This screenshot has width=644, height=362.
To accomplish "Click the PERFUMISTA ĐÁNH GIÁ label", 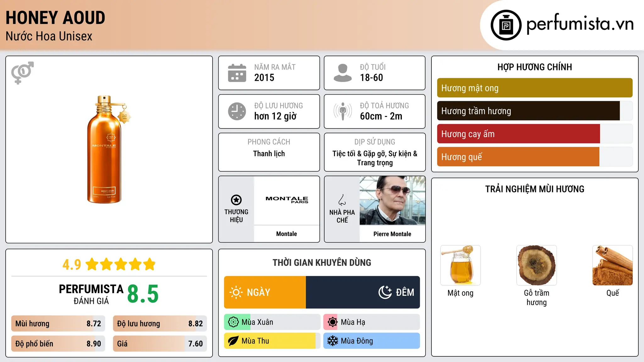I will [x=91, y=294].
